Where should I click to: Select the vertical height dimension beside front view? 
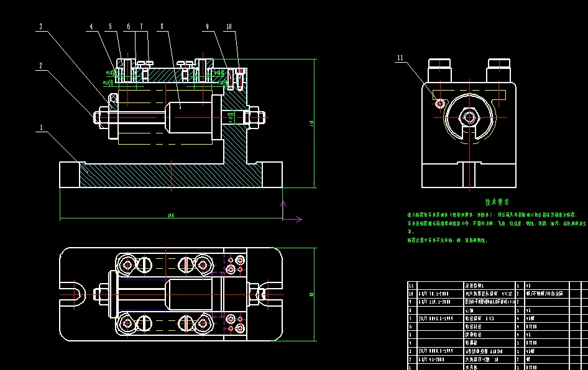(313, 123)
